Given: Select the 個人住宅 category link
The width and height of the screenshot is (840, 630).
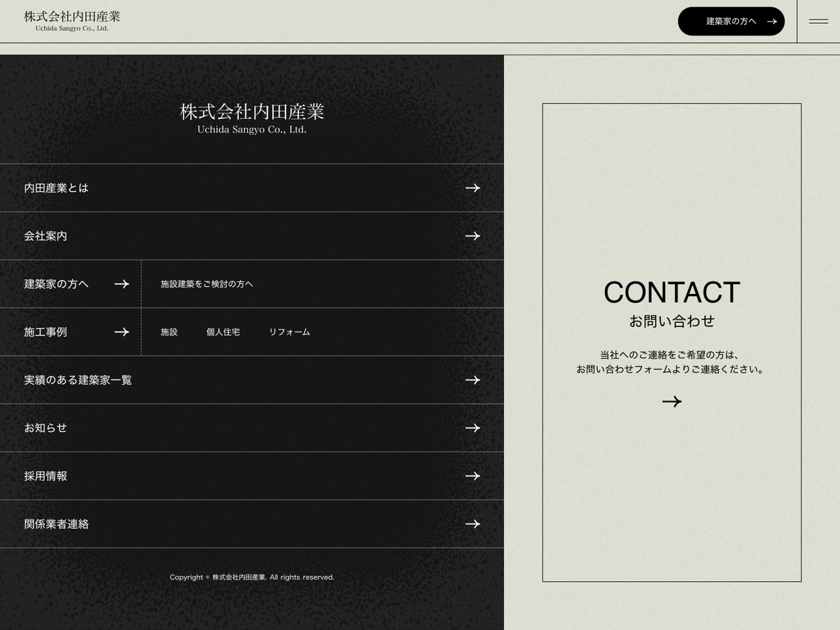Looking at the screenshot, I should pos(224,332).
